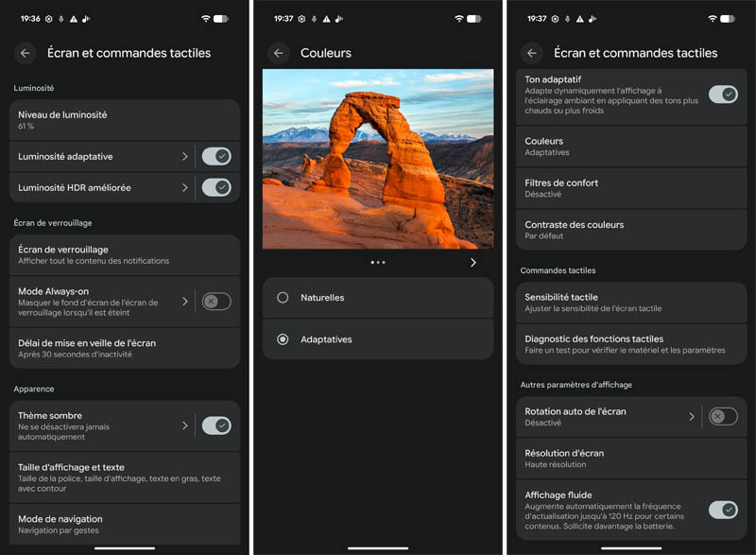756x555 pixels.
Task: Open Contraste des couleurs
Action: [x=631, y=230]
